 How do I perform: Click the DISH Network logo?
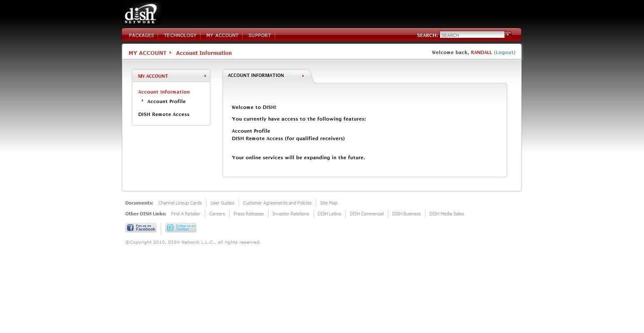pyautogui.click(x=142, y=14)
